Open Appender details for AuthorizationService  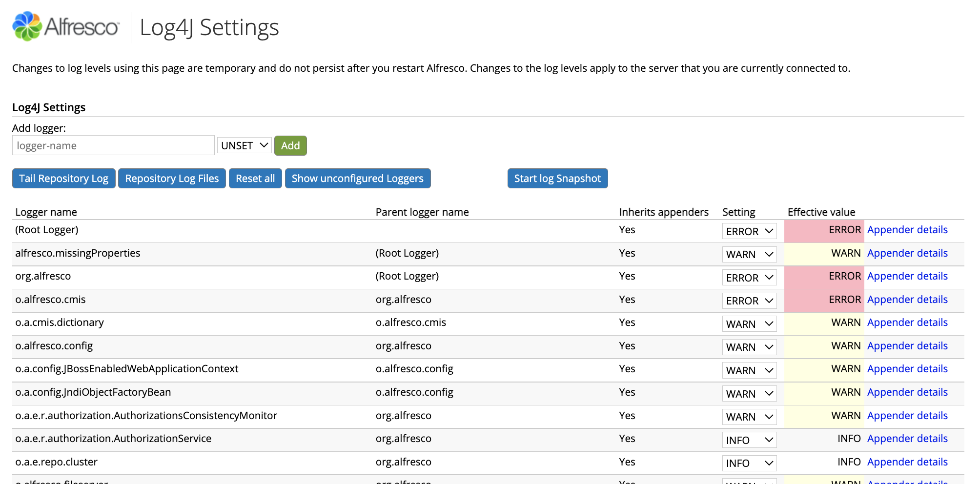pyautogui.click(x=907, y=439)
